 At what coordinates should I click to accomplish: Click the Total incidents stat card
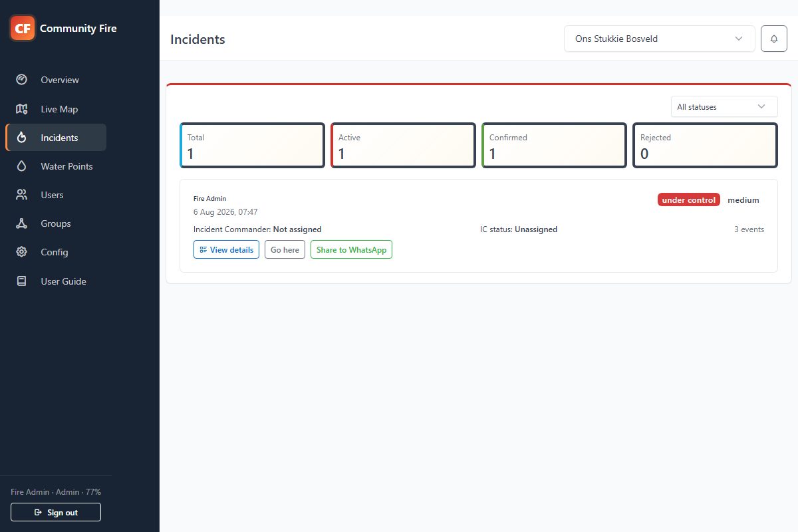point(252,145)
